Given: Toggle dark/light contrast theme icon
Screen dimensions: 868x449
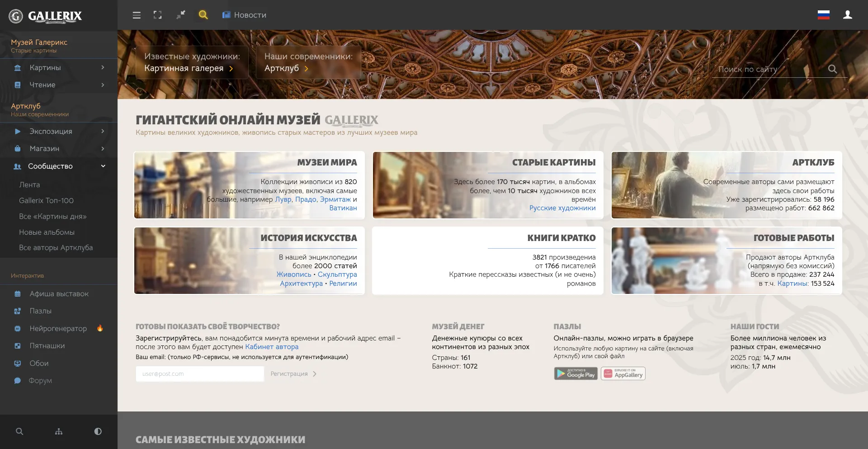Looking at the screenshot, I should 98,431.
